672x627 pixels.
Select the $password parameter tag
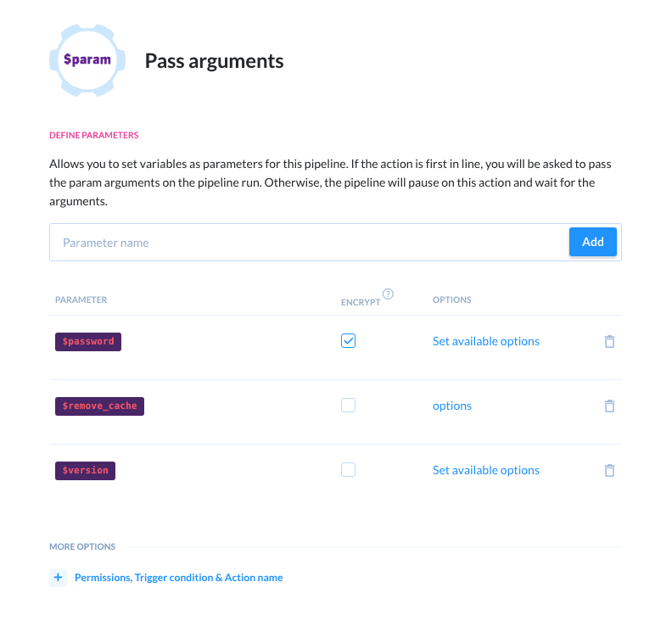click(88, 341)
